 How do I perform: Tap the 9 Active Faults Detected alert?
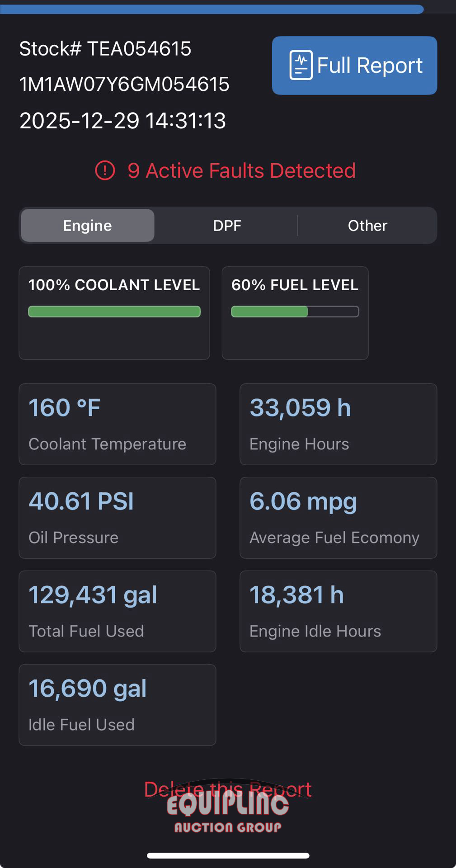click(x=241, y=171)
